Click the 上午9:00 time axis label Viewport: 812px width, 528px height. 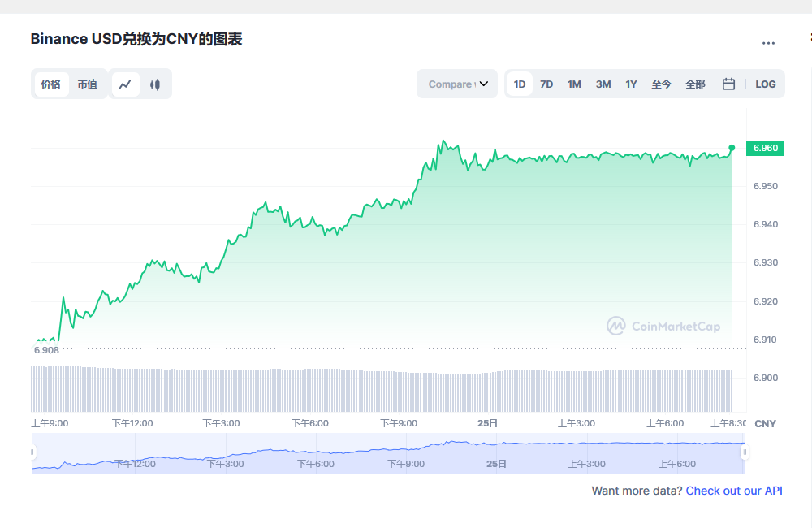50,423
